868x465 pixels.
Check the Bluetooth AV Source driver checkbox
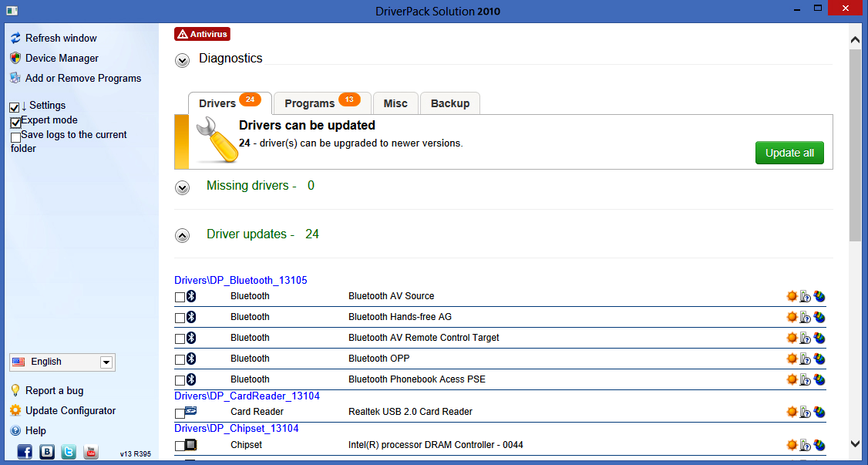[x=180, y=297]
